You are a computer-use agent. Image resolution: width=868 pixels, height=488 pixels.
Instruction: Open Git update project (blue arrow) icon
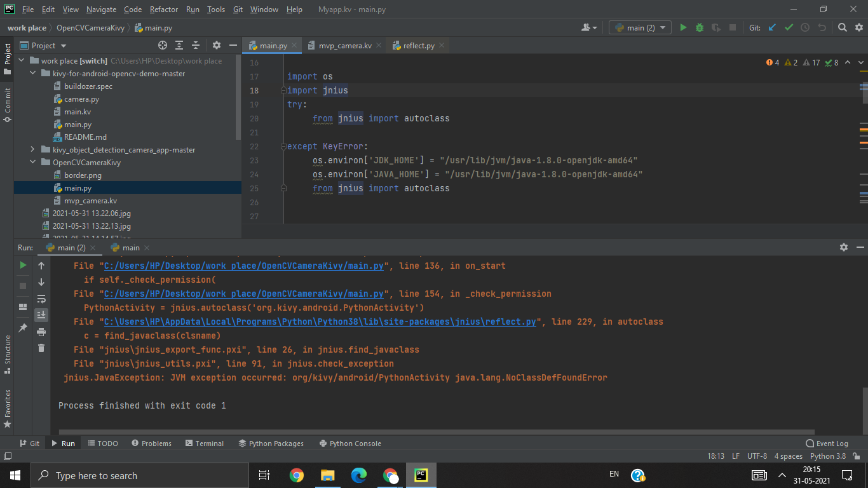[x=772, y=27]
